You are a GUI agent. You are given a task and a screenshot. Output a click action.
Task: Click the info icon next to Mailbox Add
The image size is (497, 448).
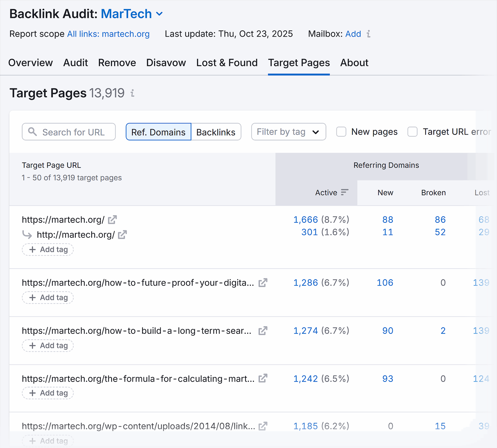[x=369, y=34]
